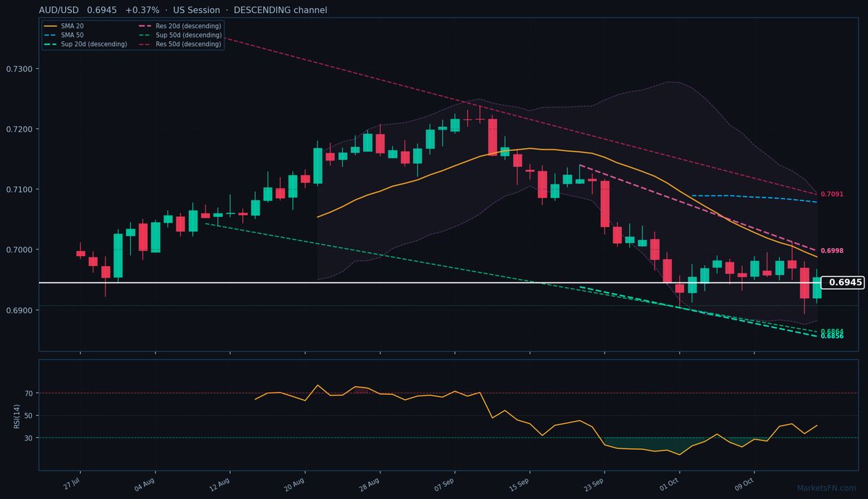Viewport: 868px width, 499px height.
Task: Click the 0.7100 price axis label
Action: (x=19, y=189)
